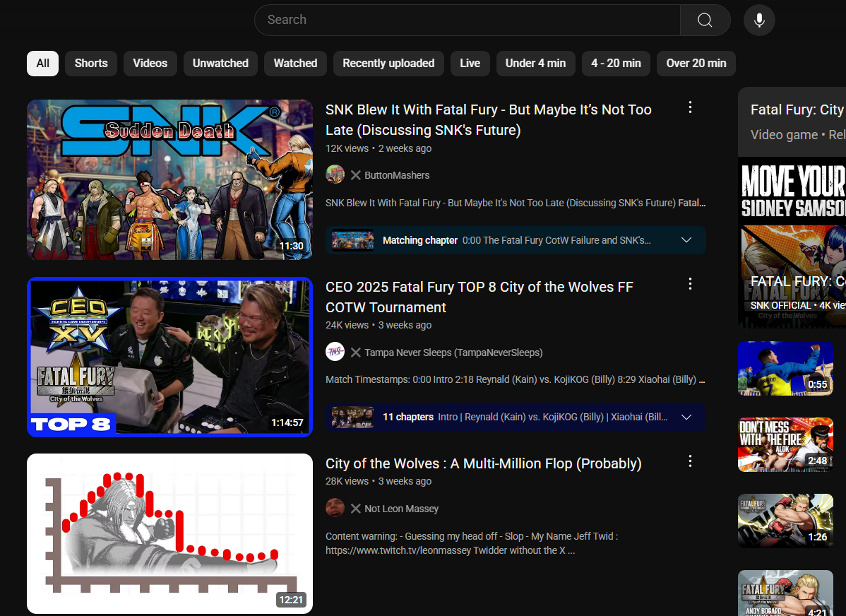Screen dimensions: 846x616
Task: Open Tampa Never Sleeps channel name link
Action: (x=454, y=353)
